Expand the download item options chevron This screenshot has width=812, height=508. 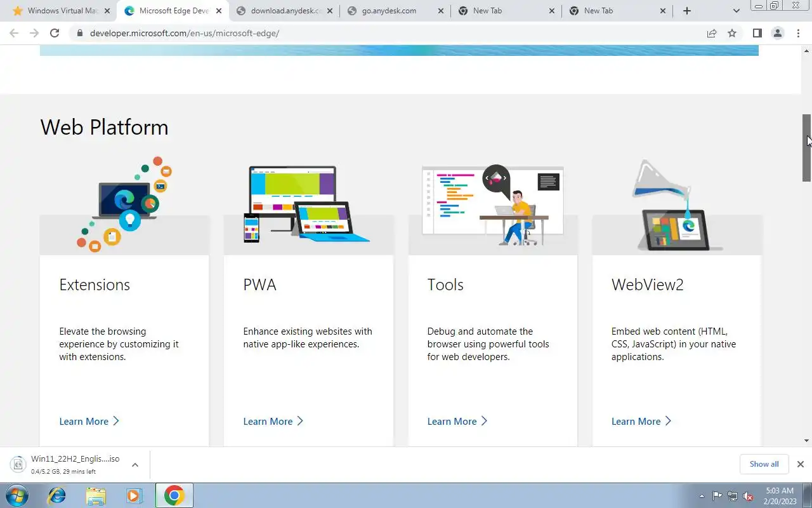click(x=135, y=465)
